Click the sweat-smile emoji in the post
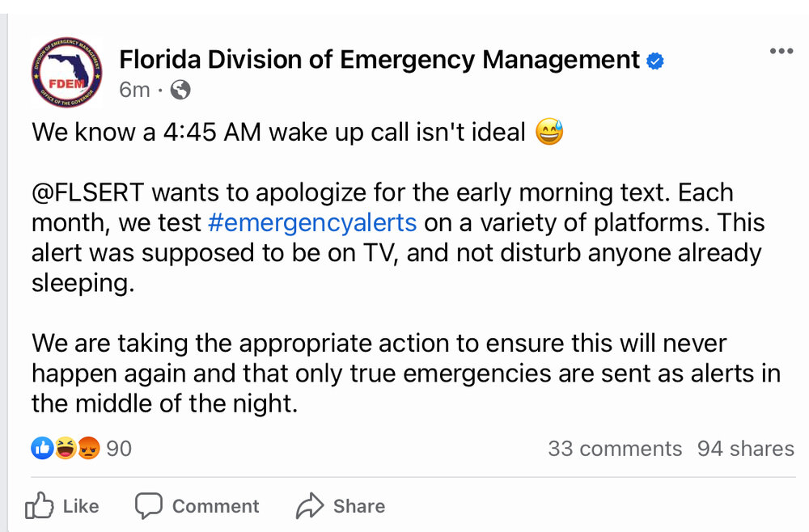 (x=549, y=132)
